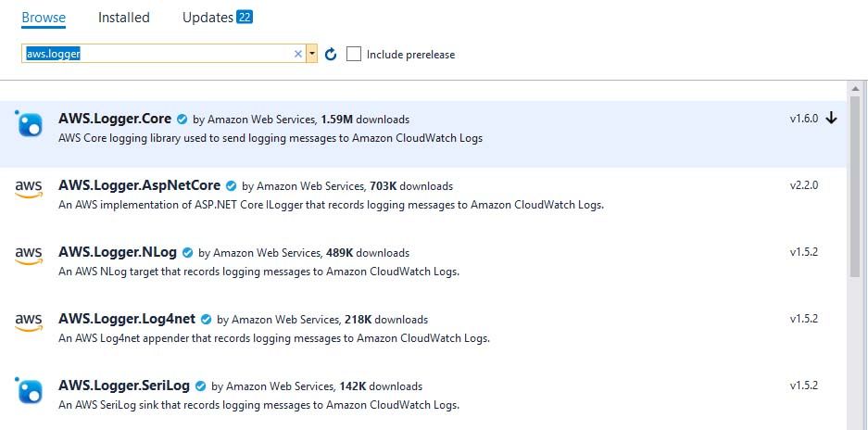The width and height of the screenshot is (868, 430).
Task: Click the scrollbar up arrow
Action: point(855,88)
